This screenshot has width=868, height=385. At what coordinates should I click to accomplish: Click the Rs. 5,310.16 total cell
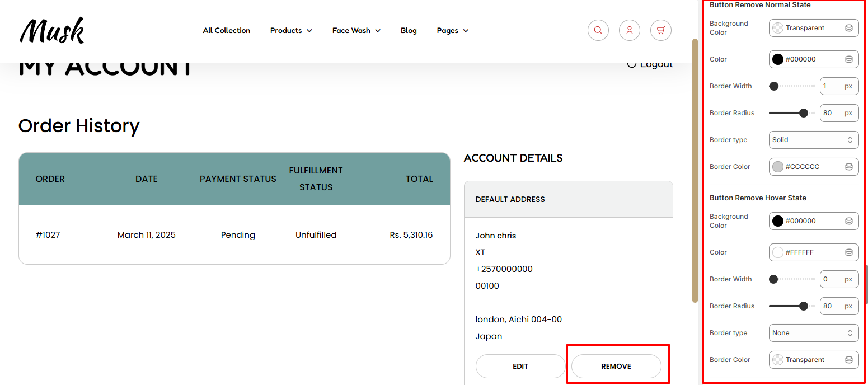tap(411, 235)
